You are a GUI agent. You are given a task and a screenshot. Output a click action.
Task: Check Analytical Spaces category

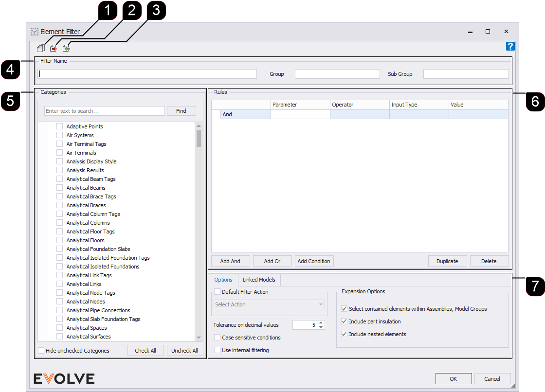point(60,328)
